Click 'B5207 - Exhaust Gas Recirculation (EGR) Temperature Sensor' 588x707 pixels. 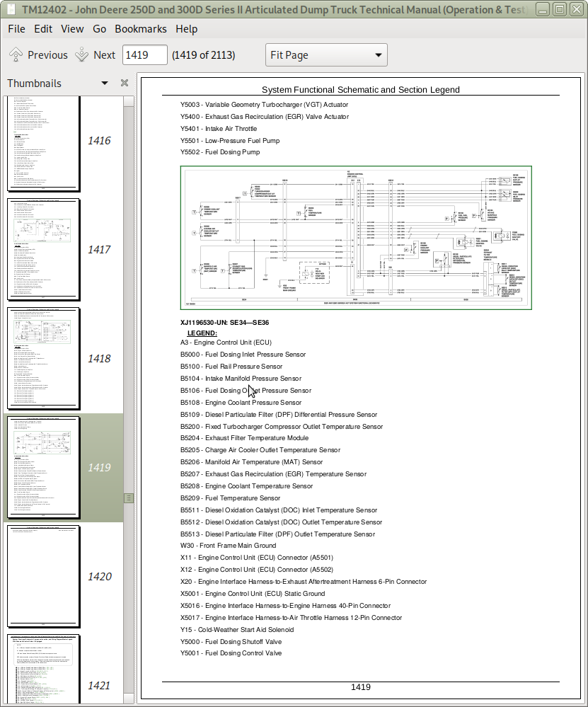point(273,474)
